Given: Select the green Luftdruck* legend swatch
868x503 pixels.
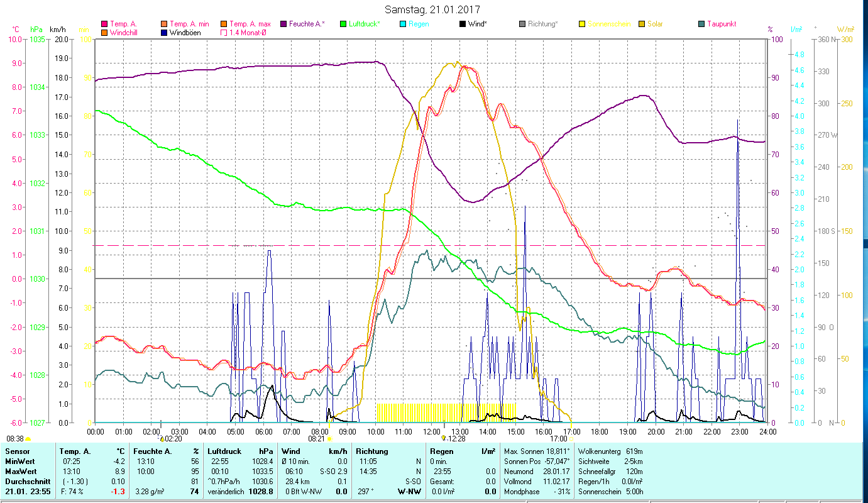Looking at the screenshot, I should tap(343, 24).
